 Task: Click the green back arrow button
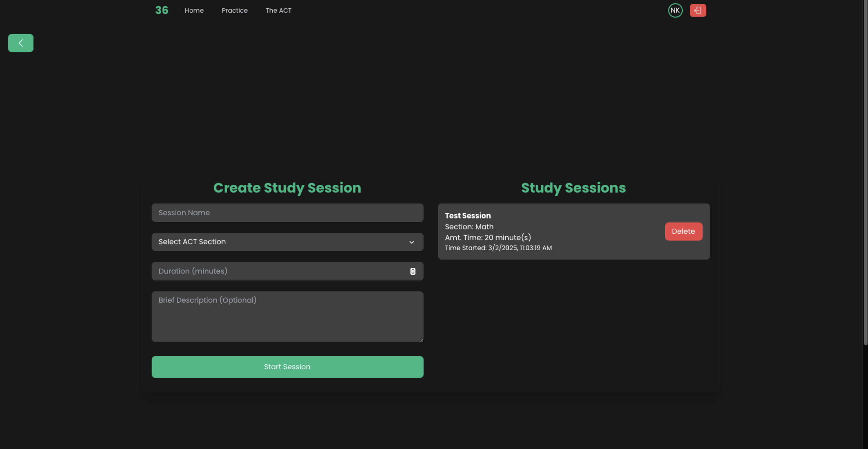pos(21,43)
